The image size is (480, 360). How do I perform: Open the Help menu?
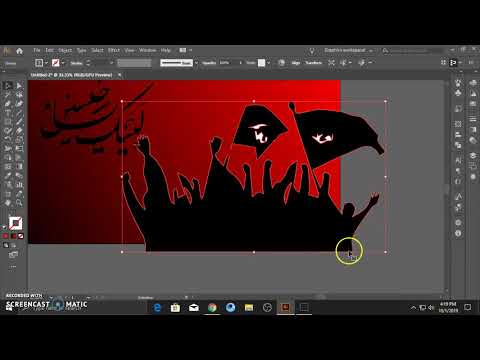[x=166, y=50]
